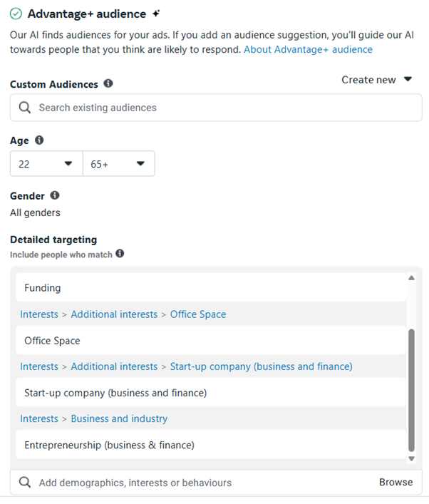
Task: Click the Custom Audiences info icon
Action: pos(108,83)
